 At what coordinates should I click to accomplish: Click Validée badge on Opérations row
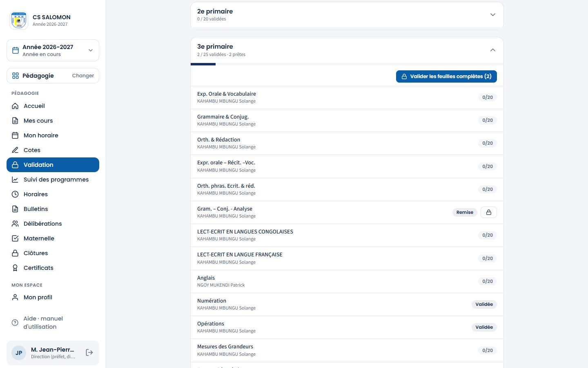pyautogui.click(x=484, y=327)
